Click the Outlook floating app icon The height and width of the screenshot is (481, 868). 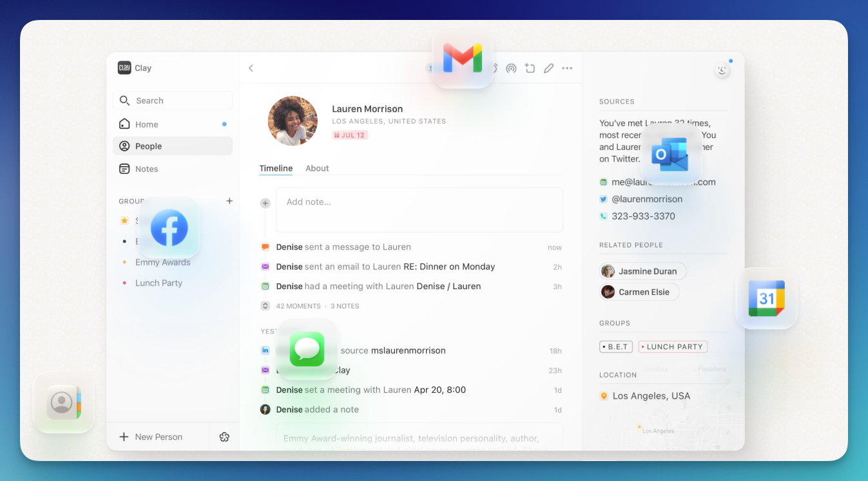[671, 155]
